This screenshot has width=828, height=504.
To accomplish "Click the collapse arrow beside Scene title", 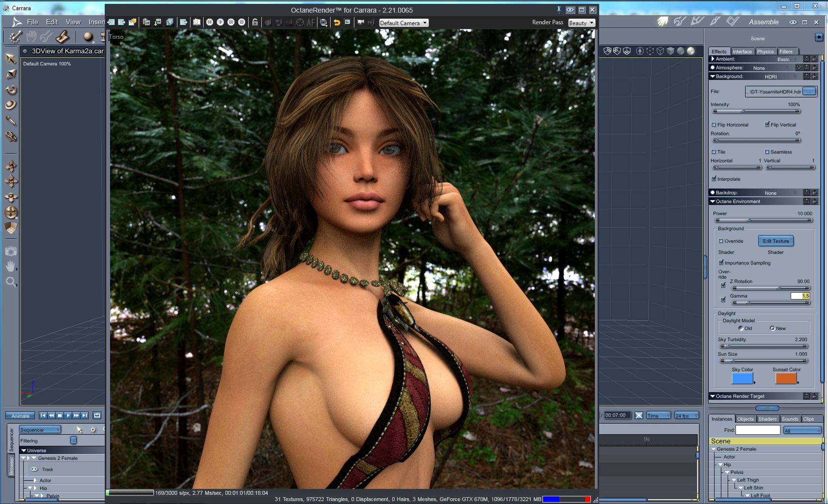I will (x=819, y=37).
